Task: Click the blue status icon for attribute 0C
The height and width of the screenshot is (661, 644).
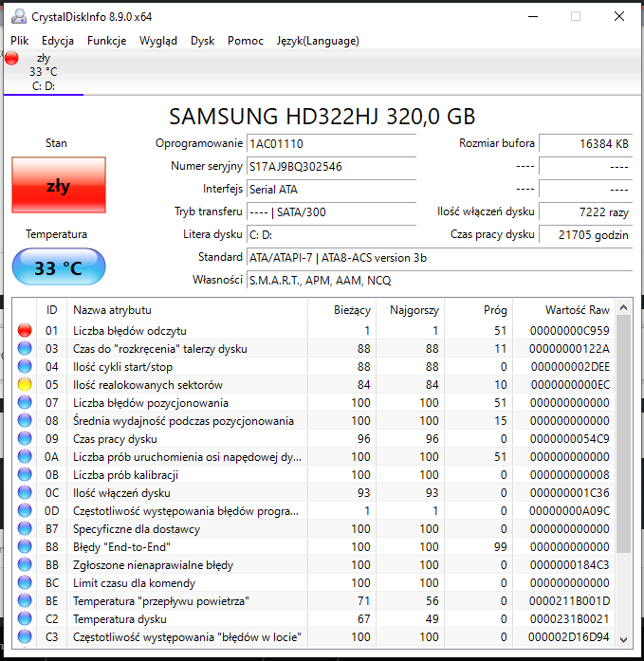Action: point(25,492)
